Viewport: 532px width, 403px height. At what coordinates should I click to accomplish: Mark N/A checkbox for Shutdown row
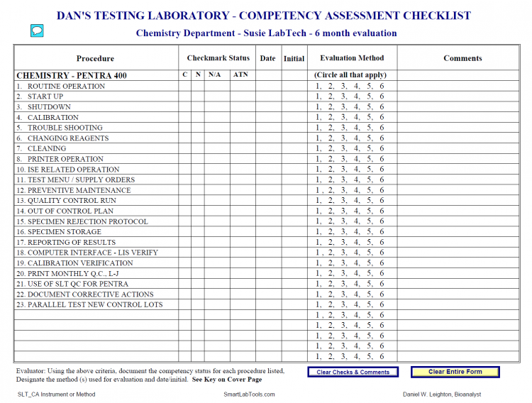pyautogui.click(x=216, y=107)
